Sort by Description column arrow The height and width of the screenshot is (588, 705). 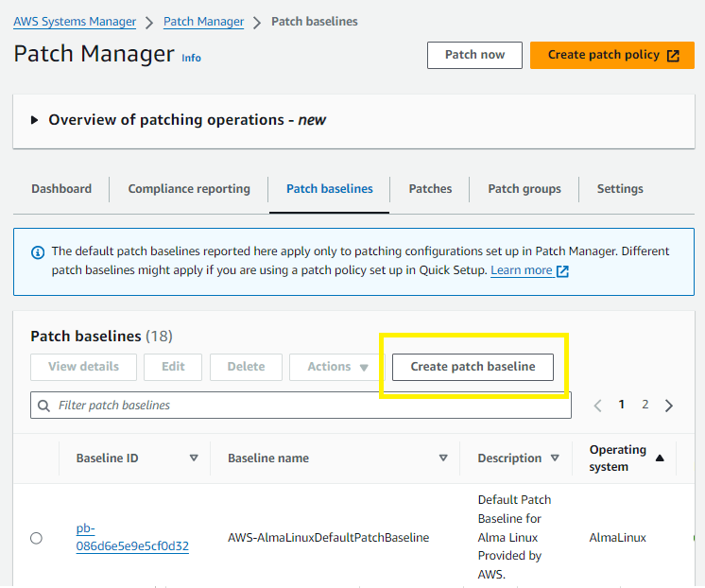point(555,458)
